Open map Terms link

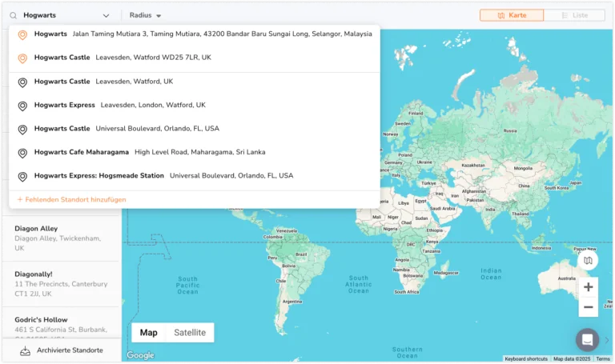point(603,358)
